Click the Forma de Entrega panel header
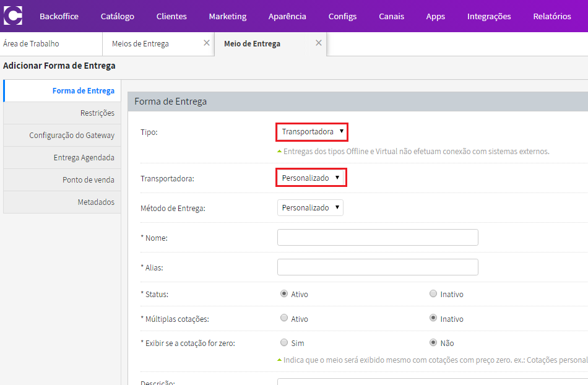 pos(358,102)
